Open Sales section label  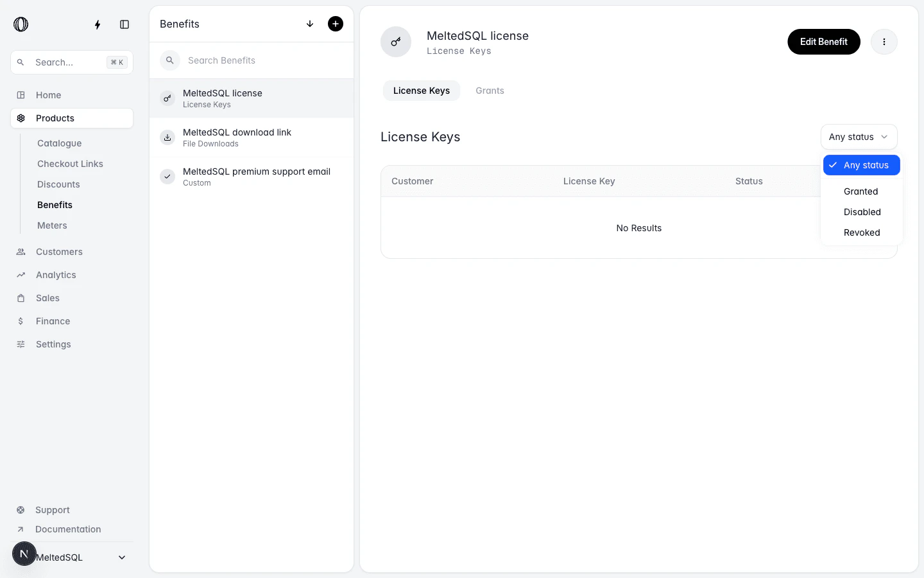(x=47, y=298)
